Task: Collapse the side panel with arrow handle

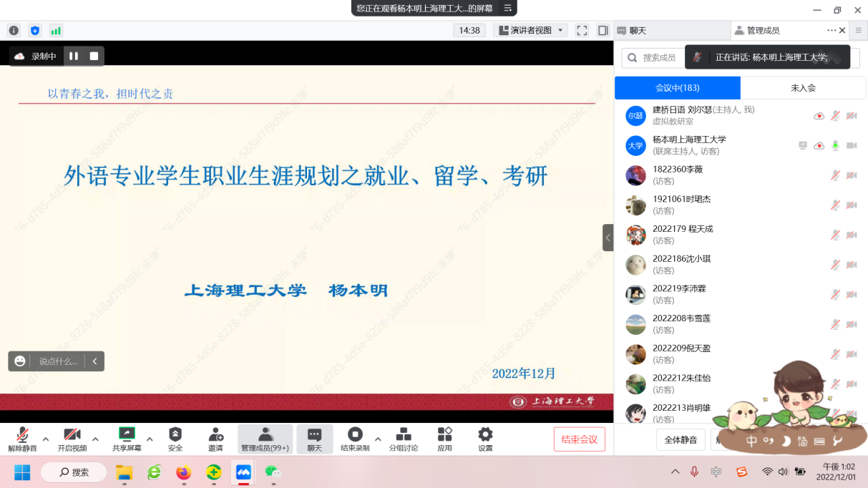Action: coord(608,238)
